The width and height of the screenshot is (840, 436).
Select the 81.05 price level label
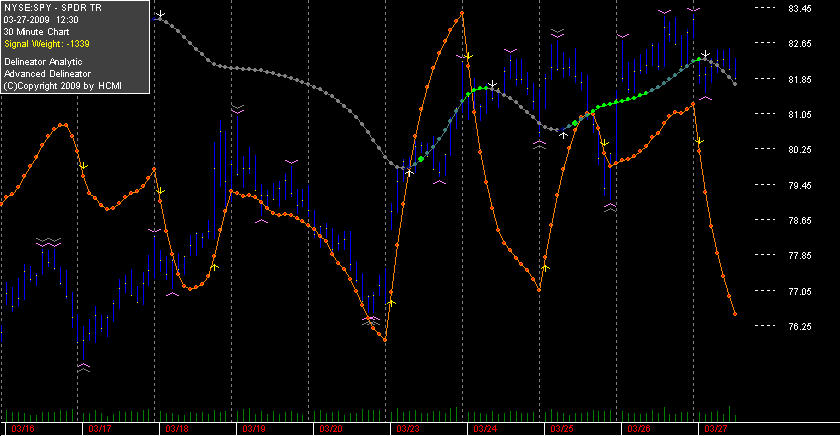point(800,115)
